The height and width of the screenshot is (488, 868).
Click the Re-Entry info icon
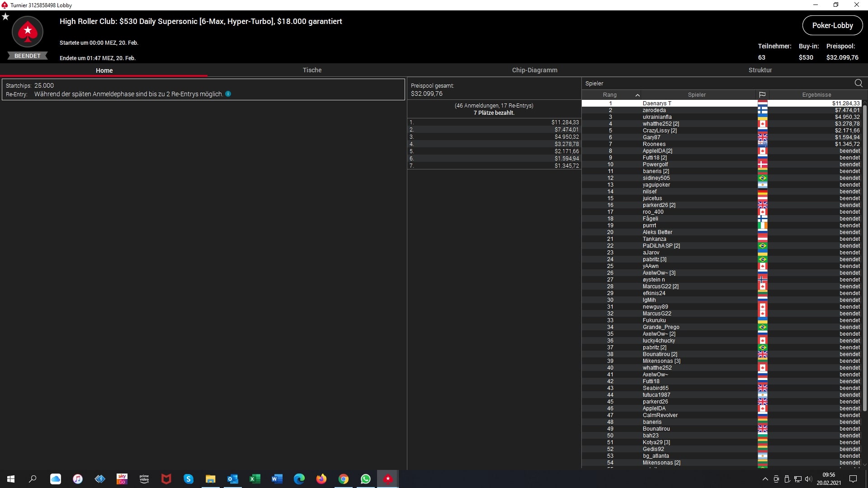(x=228, y=94)
